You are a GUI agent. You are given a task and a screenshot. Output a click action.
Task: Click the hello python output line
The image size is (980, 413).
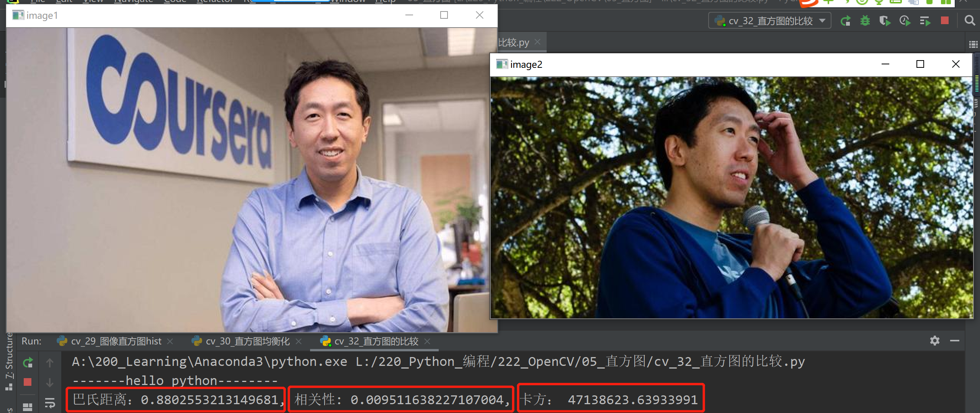175,381
